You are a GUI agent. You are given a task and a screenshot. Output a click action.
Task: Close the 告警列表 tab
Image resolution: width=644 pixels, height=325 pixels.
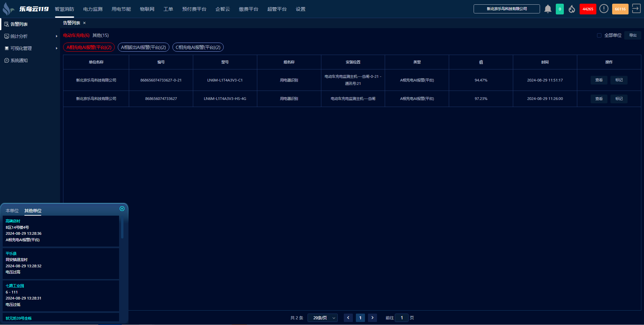click(x=85, y=23)
